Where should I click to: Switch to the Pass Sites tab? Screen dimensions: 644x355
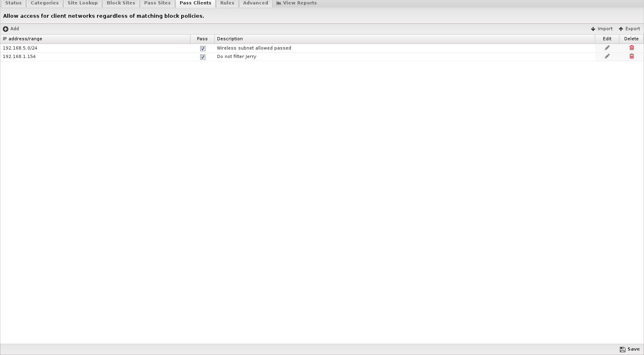coord(157,3)
